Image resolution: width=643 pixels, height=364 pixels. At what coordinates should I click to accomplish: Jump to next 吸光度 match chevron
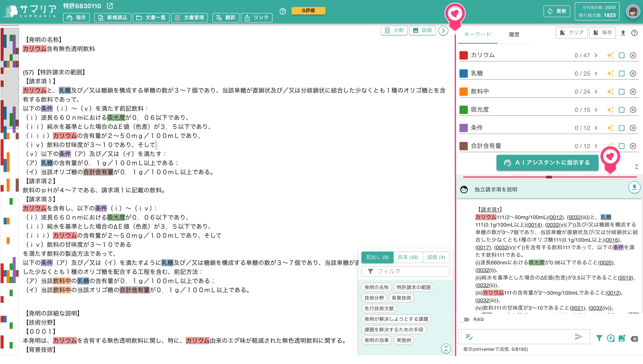pos(596,110)
